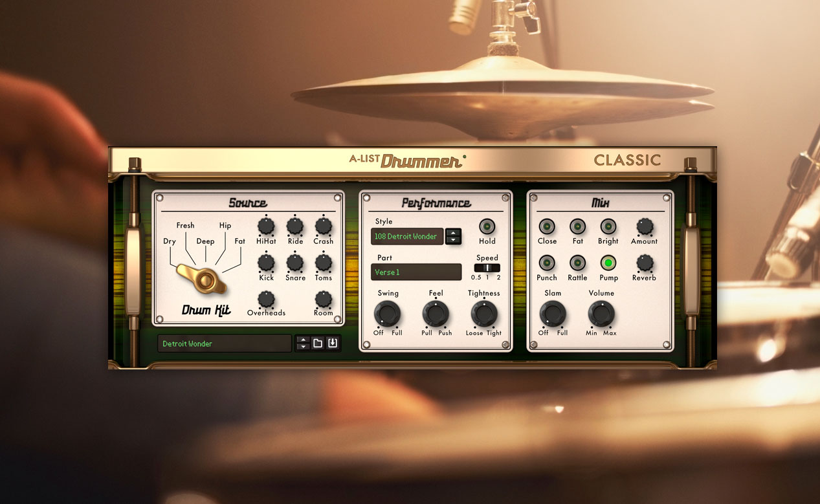This screenshot has height=504, width=820.
Task: Click the Detroit Wonder preset name field
Action: (224, 344)
